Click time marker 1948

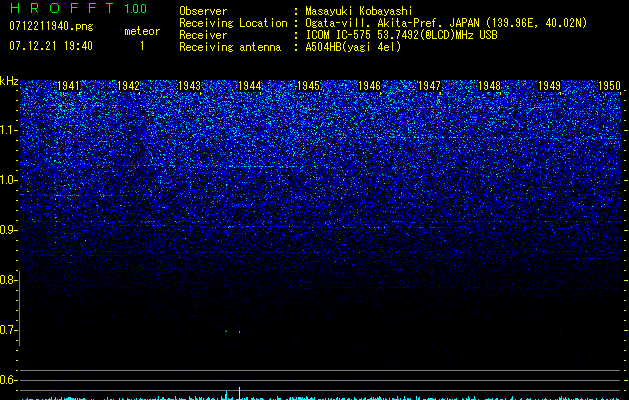tap(489, 86)
